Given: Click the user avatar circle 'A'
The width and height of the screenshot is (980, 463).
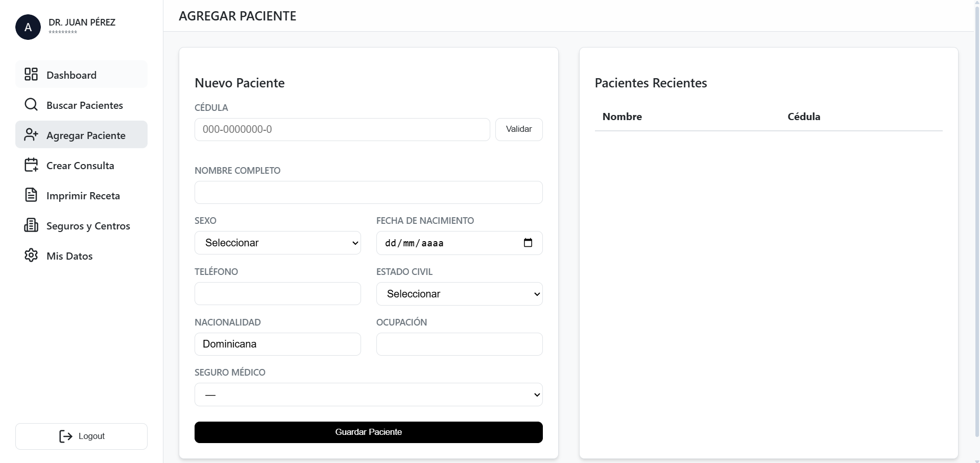Looking at the screenshot, I should [x=28, y=27].
